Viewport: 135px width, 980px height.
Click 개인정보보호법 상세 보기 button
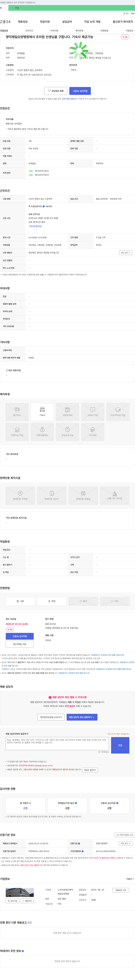tap(51, 717)
